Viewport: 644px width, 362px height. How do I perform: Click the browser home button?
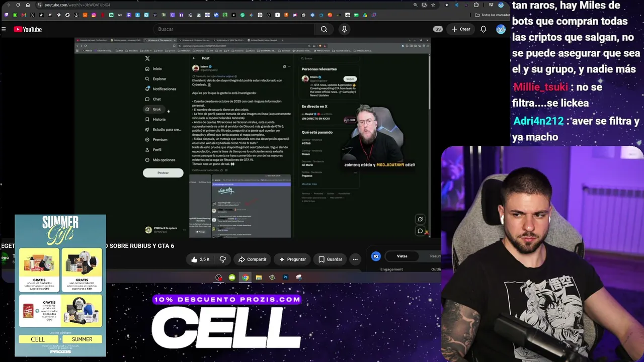28,5
